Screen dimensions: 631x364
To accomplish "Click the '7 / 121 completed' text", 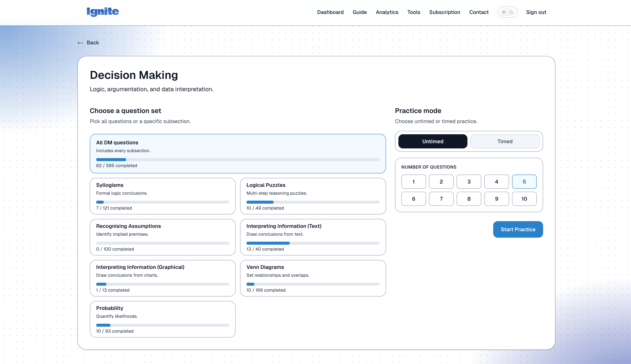I will [114, 208].
